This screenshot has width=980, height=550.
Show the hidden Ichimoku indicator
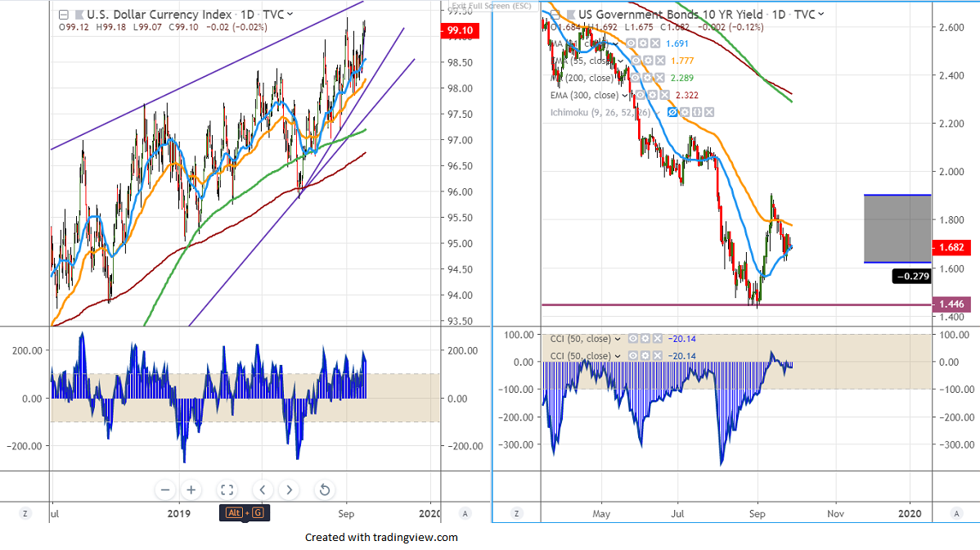point(672,112)
